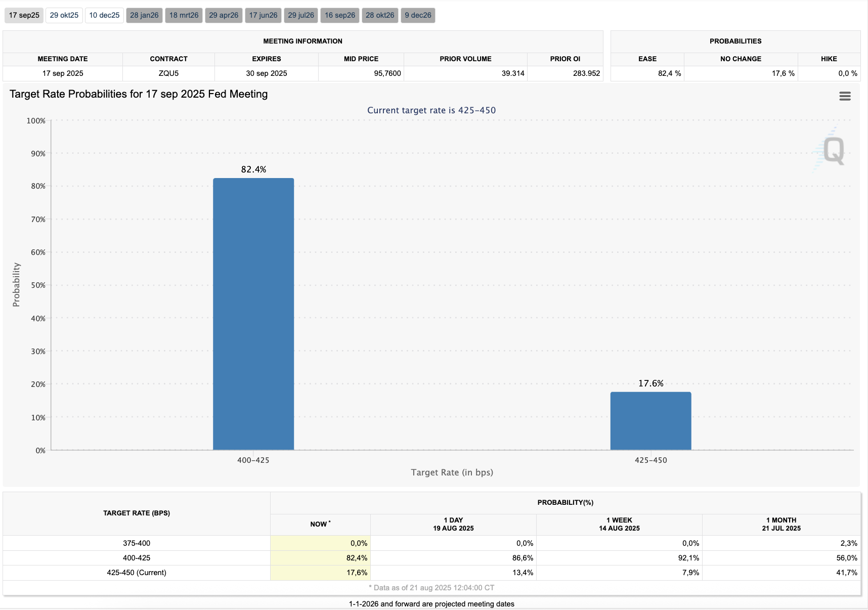Select the highlighted 82,4% NOW cell
Viewport: 868px width, 610px height.
pyautogui.click(x=321, y=558)
